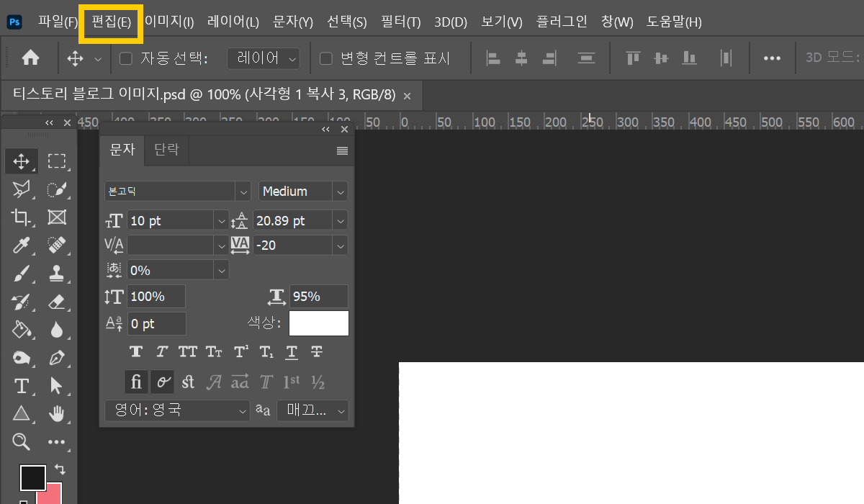The image size is (864, 504).
Task: Click the 0 pt baseline shift field
Action: pos(157,324)
